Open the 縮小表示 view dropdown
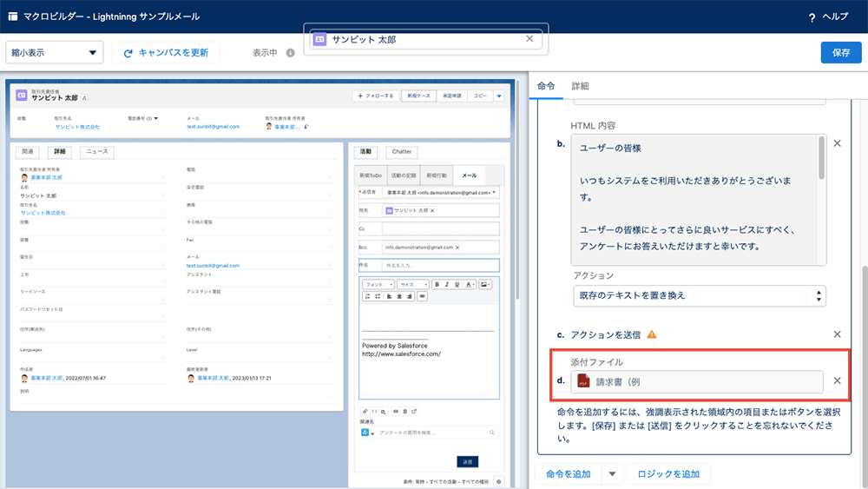This screenshot has height=489, width=868. coord(54,53)
